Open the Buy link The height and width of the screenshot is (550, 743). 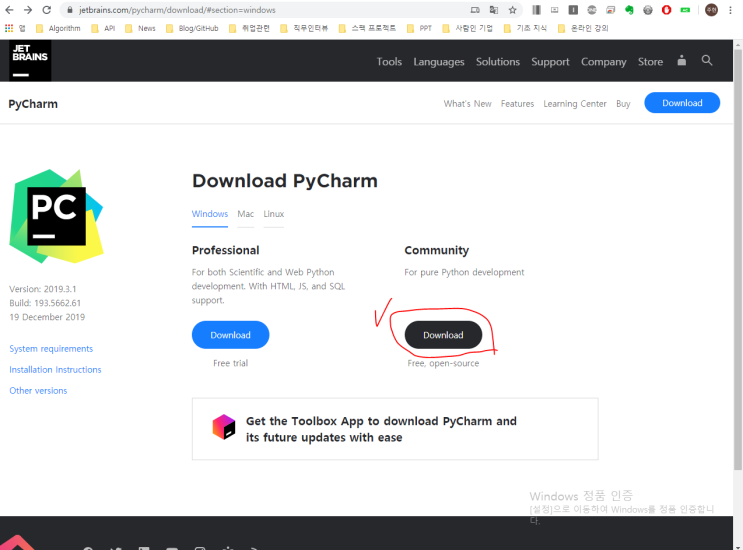coord(623,104)
